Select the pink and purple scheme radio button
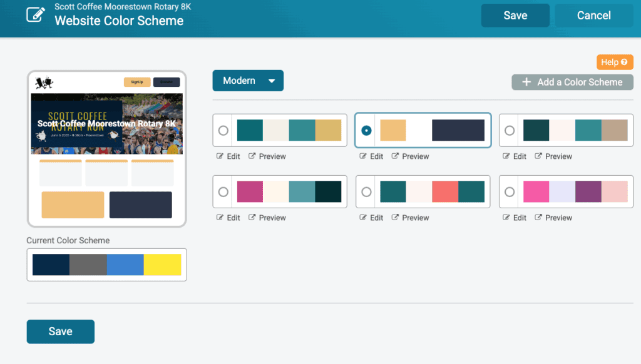The width and height of the screenshot is (641, 364). point(510,192)
